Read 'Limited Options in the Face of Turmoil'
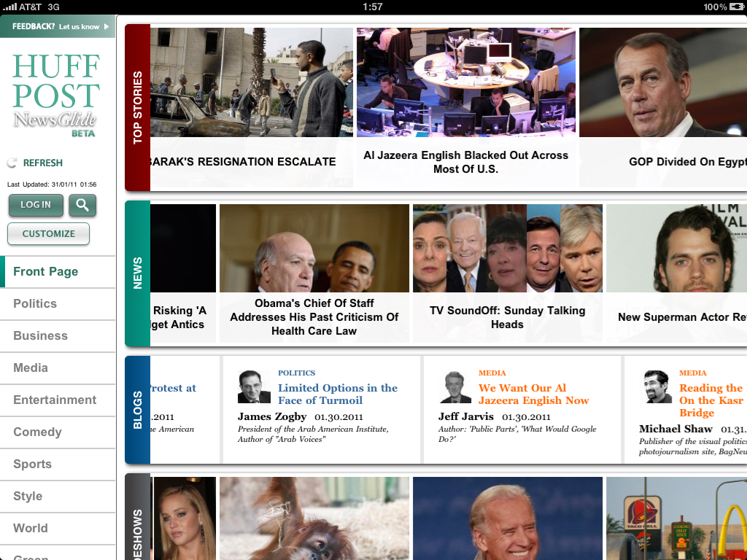Image resolution: width=747 pixels, height=560 pixels. tap(338, 394)
